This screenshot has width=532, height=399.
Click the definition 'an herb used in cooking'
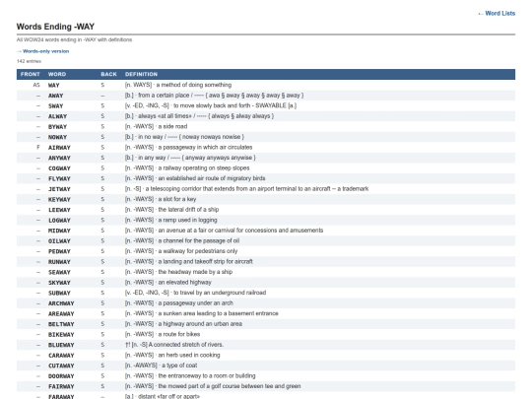click(x=189, y=355)
